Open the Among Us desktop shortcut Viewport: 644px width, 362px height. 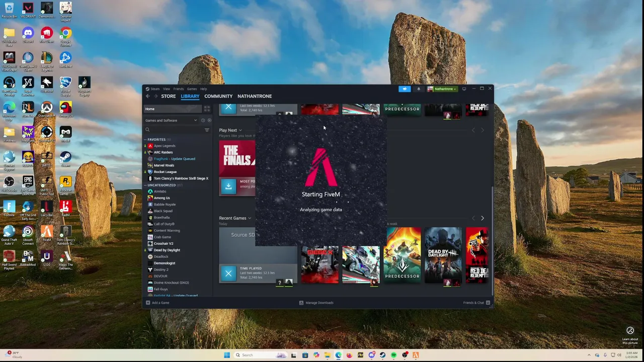(x=65, y=110)
